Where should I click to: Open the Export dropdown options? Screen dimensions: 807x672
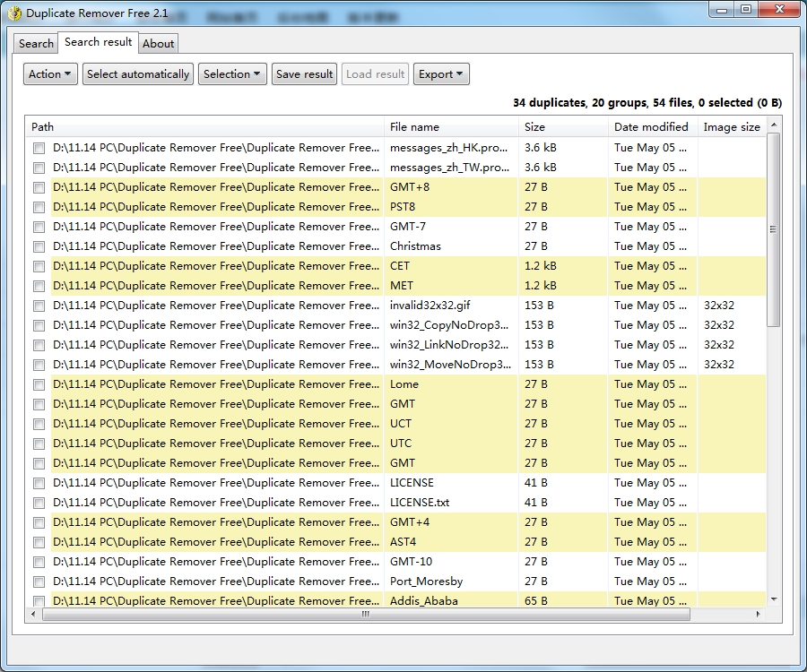point(441,74)
